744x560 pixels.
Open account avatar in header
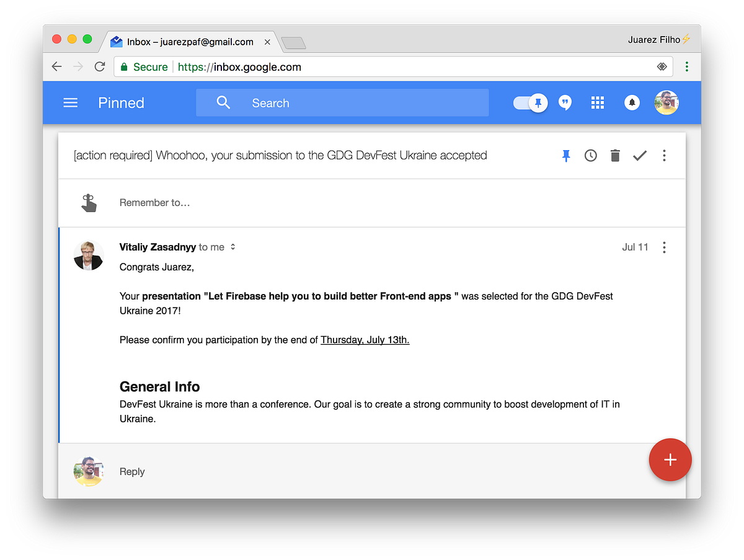(666, 103)
